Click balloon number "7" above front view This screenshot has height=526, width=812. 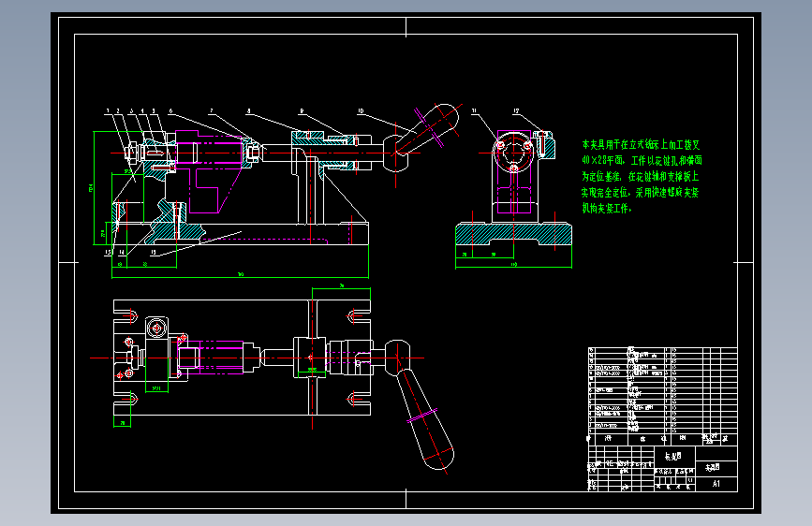click(212, 110)
